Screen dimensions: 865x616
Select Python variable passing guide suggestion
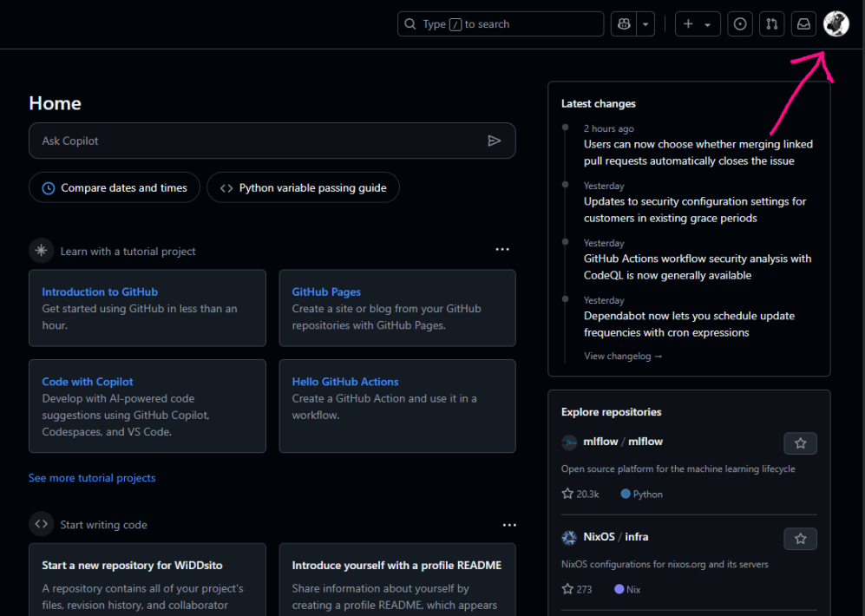(303, 187)
